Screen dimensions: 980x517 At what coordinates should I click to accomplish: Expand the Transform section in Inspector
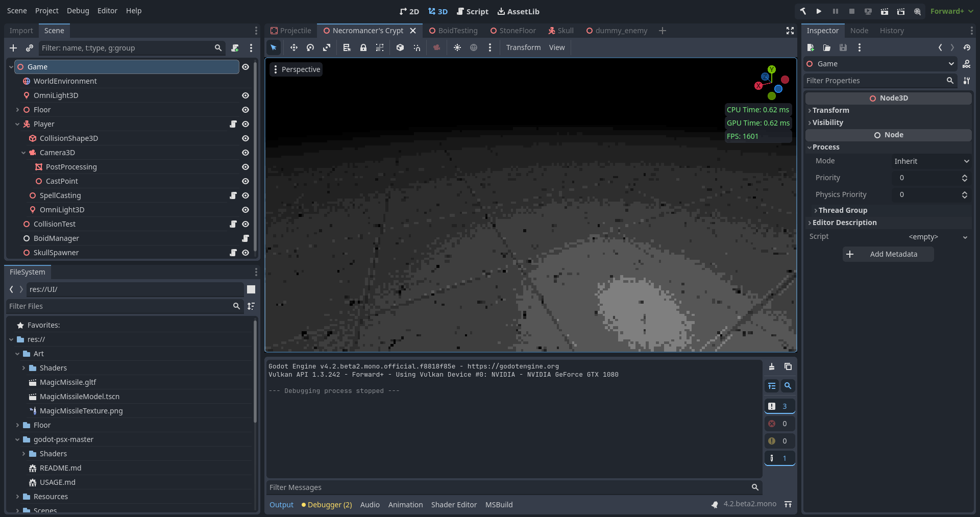(830, 110)
